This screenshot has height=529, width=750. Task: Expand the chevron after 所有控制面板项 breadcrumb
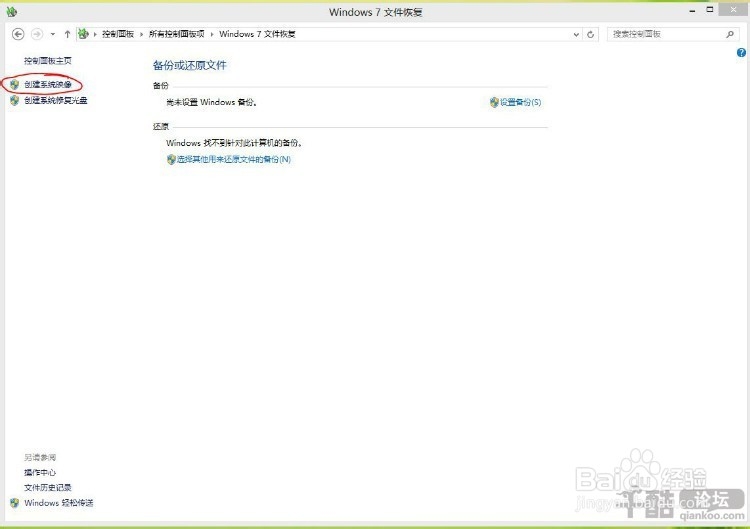(212, 34)
